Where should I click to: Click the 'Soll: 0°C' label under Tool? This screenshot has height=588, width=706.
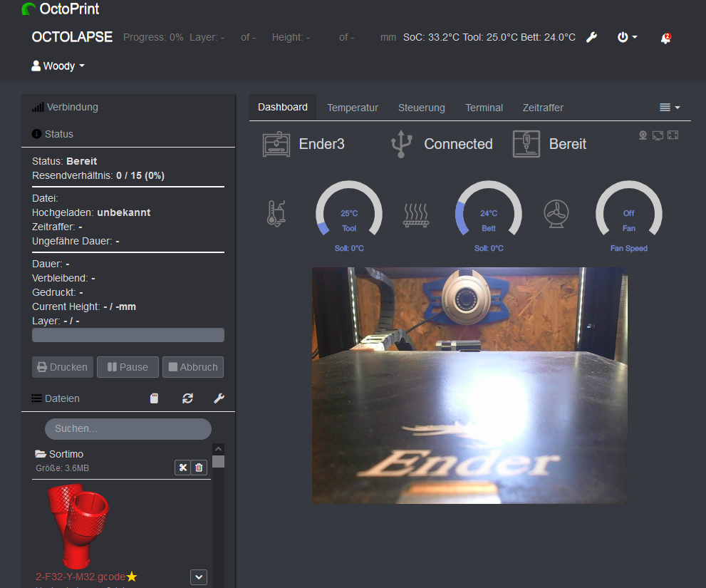[349, 248]
